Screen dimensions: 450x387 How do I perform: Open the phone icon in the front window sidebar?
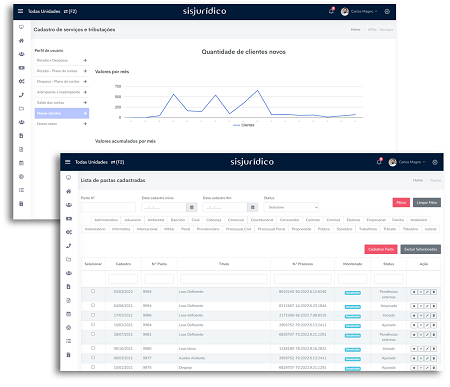[69, 246]
